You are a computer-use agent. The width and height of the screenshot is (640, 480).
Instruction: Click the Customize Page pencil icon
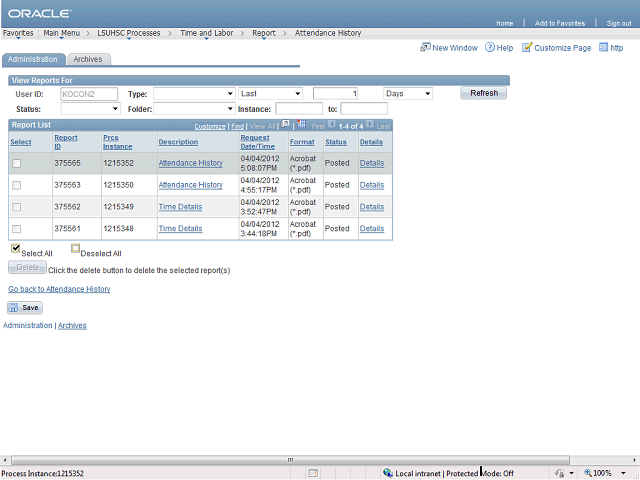coord(527,47)
